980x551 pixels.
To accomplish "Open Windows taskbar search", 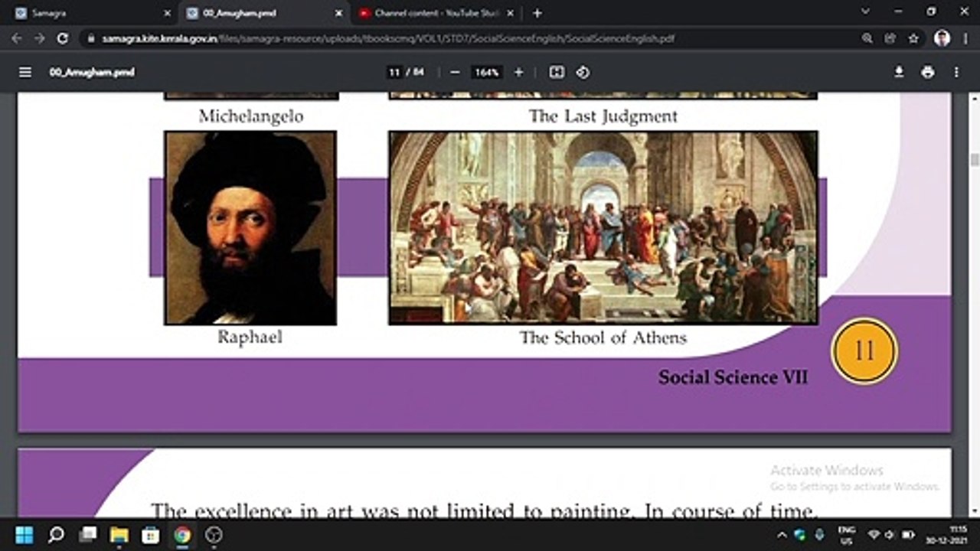I will tap(56, 535).
